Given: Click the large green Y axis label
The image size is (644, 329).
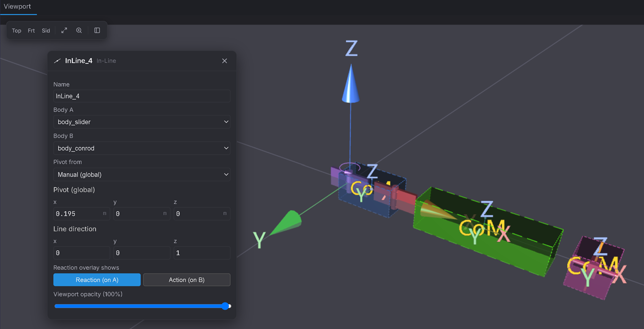Looking at the screenshot, I should pos(259,240).
